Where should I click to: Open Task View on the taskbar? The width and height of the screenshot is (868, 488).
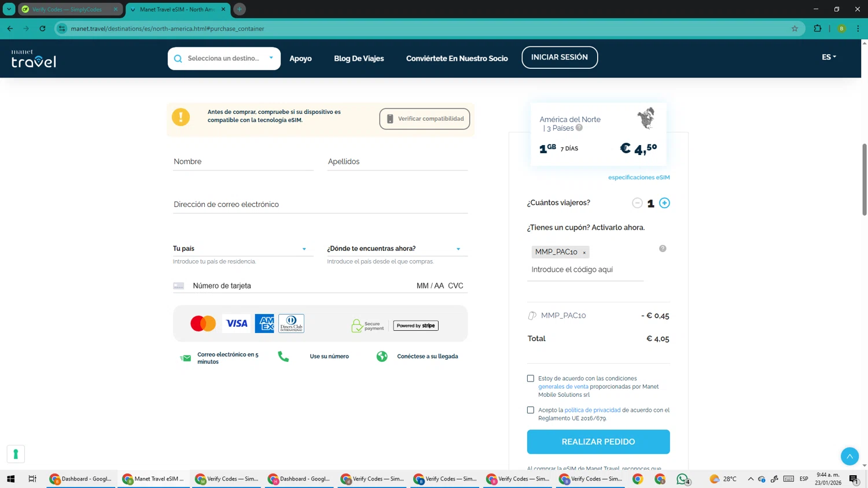(32, 479)
